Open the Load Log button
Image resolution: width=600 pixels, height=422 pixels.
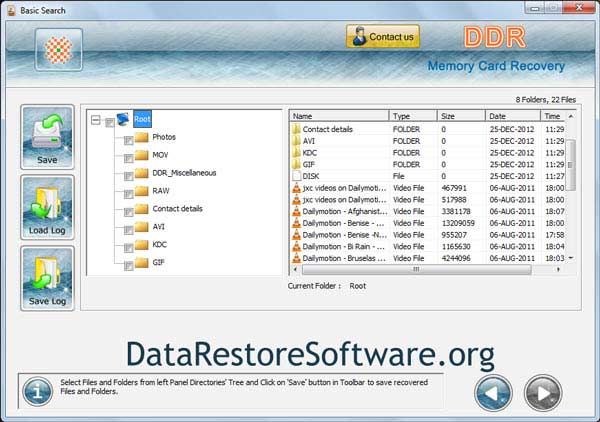(x=47, y=207)
